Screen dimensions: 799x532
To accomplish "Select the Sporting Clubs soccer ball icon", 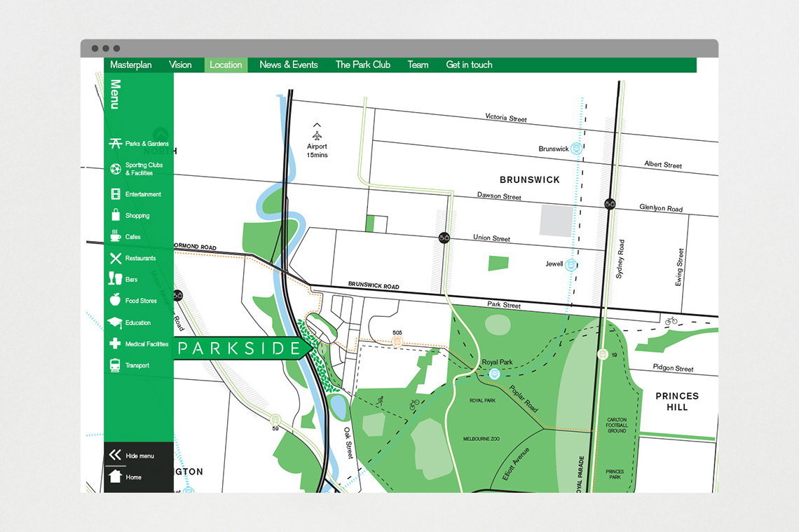I will 115,169.
